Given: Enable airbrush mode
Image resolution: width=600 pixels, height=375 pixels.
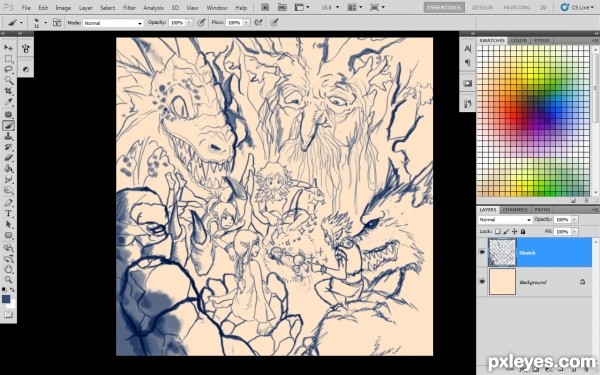Looking at the screenshot, I should tap(259, 23).
